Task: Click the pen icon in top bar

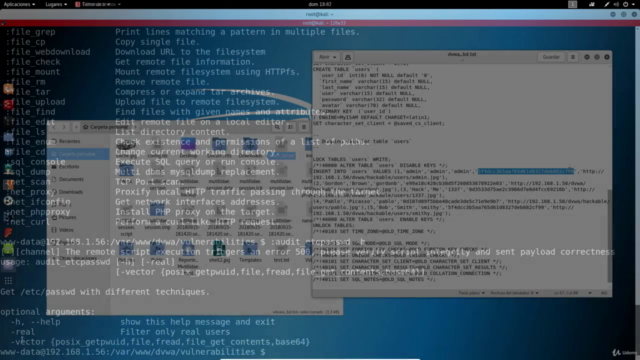Action: point(607,4)
